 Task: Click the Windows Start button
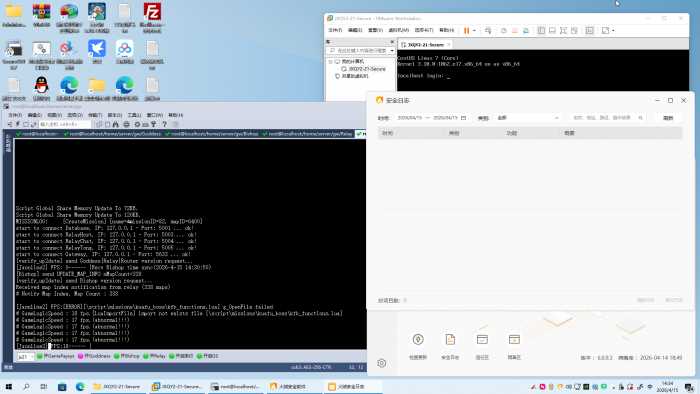click(8, 386)
